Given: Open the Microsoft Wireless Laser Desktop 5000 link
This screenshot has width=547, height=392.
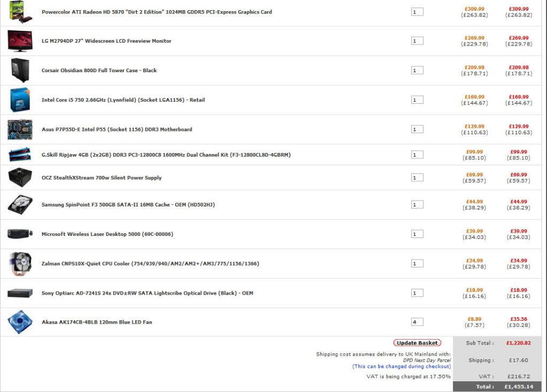Looking at the screenshot, I should pyautogui.click(x=107, y=234).
